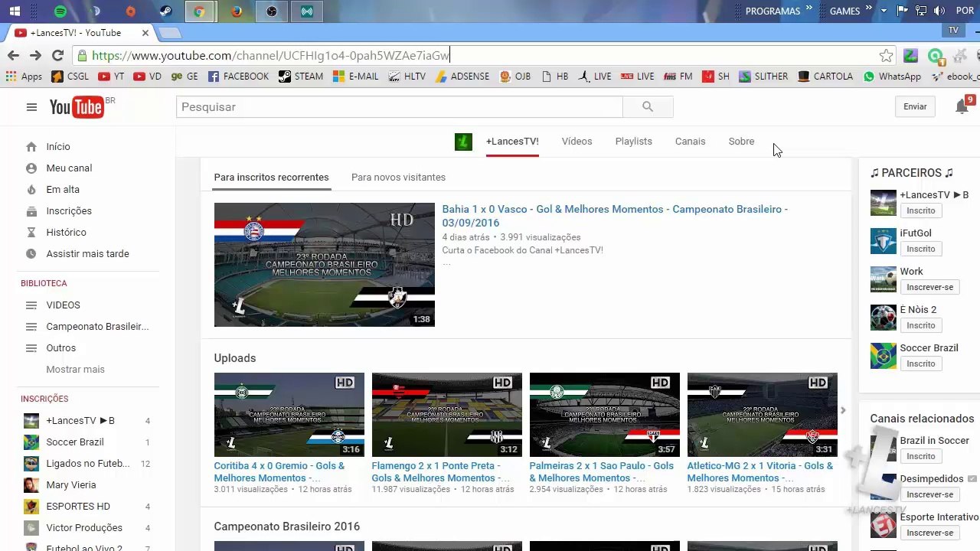Open the WhatsApp bookmark
This screenshot has width=980, height=551.
tap(892, 77)
